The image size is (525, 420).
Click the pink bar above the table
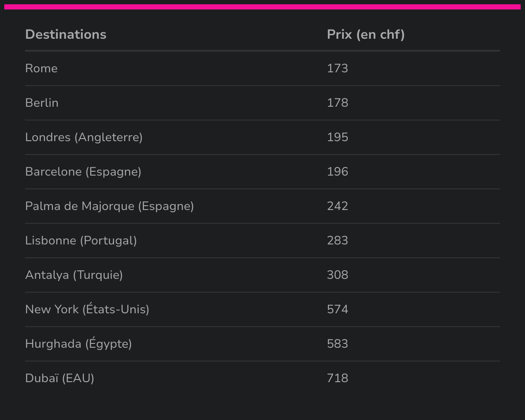(262, 7)
